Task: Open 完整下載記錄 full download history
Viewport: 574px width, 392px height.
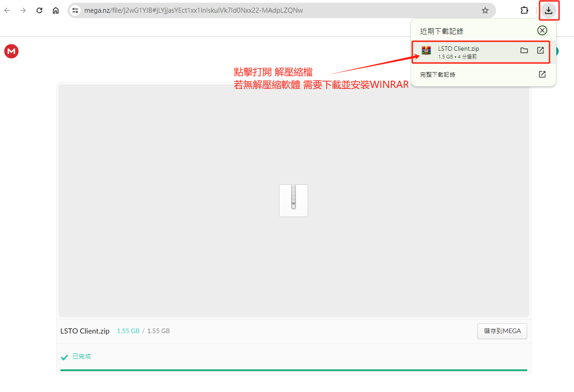Action: (438, 74)
